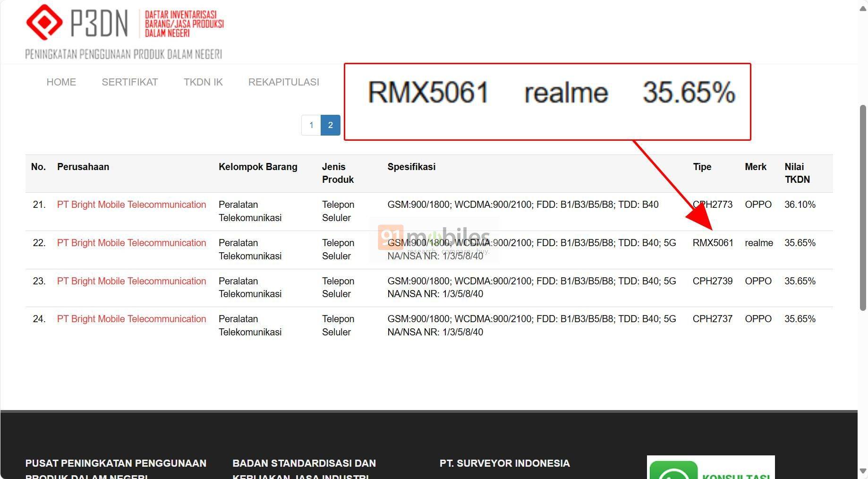Select the CPH2739 type cell

point(713,281)
